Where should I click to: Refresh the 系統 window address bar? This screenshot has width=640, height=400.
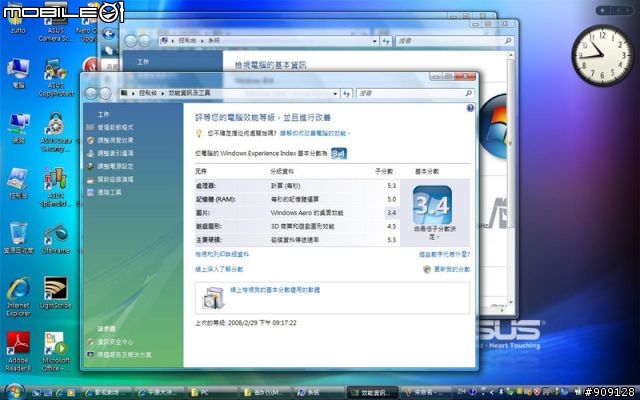tap(386, 41)
